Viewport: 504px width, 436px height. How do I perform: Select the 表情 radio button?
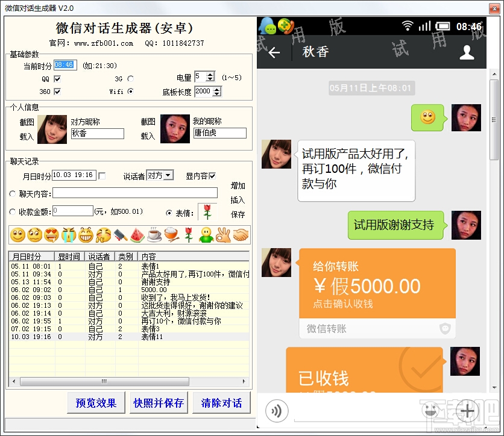pyautogui.click(x=169, y=213)
